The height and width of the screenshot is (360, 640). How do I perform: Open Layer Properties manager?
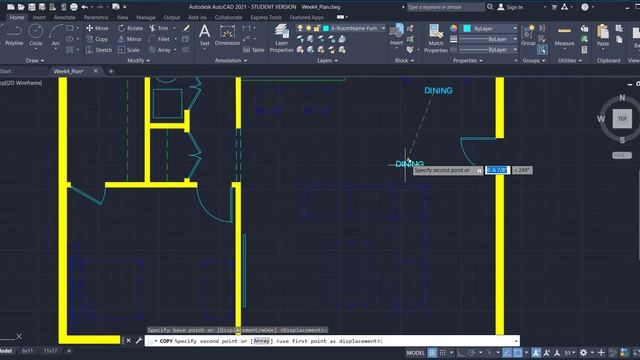[x=282, y=38]
